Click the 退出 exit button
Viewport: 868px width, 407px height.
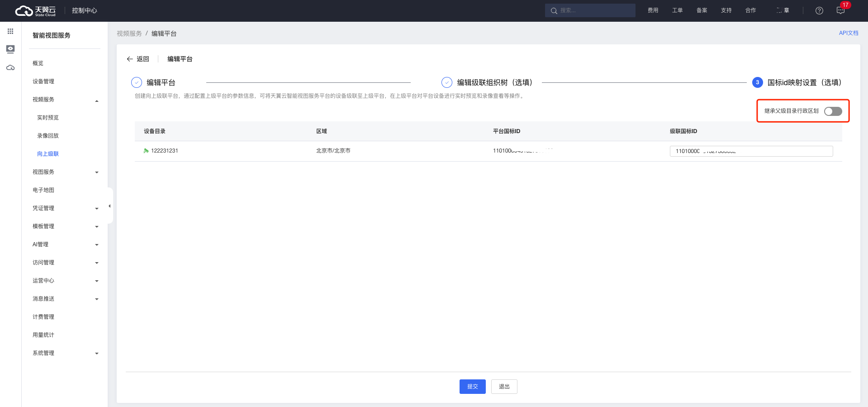tap(504, 387)
